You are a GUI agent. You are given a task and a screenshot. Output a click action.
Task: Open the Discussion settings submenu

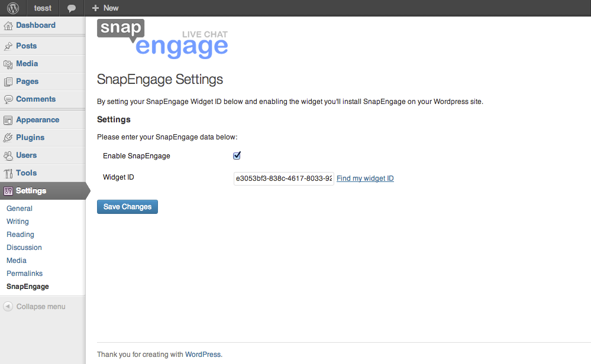pos(24,248)
